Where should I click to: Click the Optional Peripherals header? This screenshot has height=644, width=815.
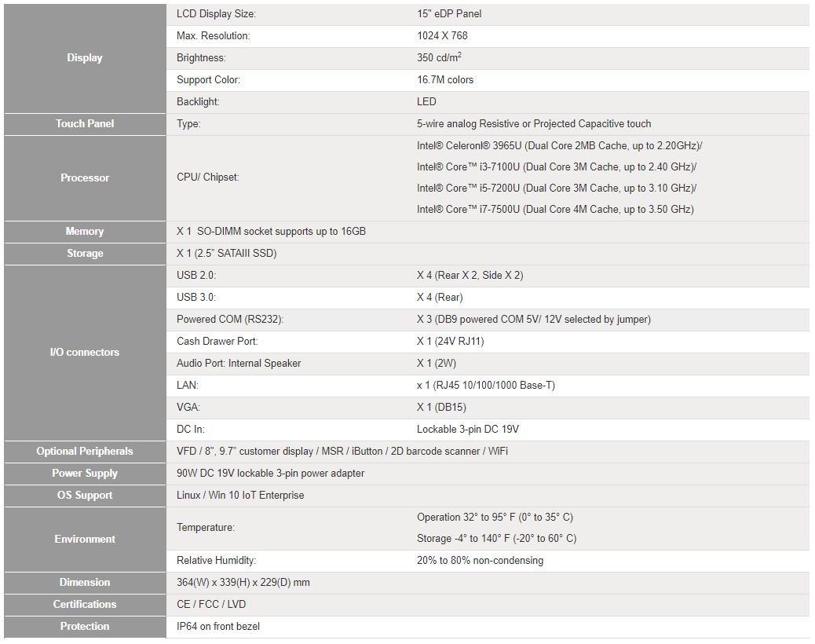[85, 452]
